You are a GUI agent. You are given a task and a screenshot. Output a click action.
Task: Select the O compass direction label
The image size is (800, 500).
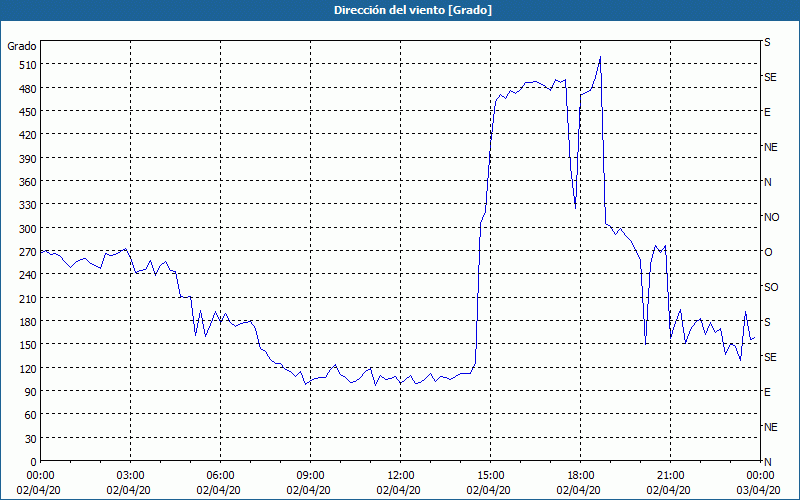tap(768, 252)
